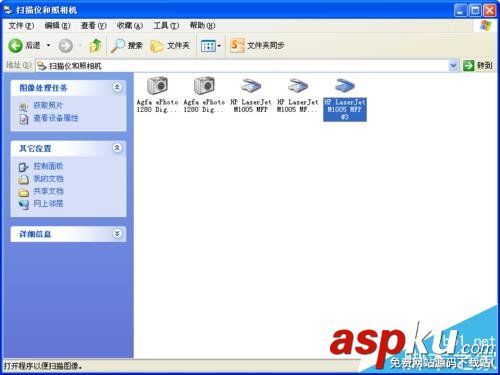Toggle the Folders (文件夹) pane

pyautogui.click(x=170, y=46)
